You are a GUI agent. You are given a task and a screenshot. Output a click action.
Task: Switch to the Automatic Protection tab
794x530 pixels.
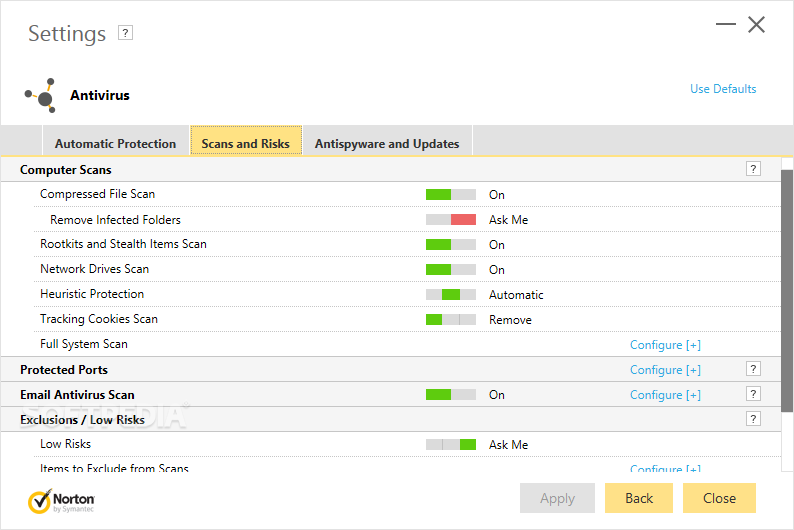(x=115, y=143)
